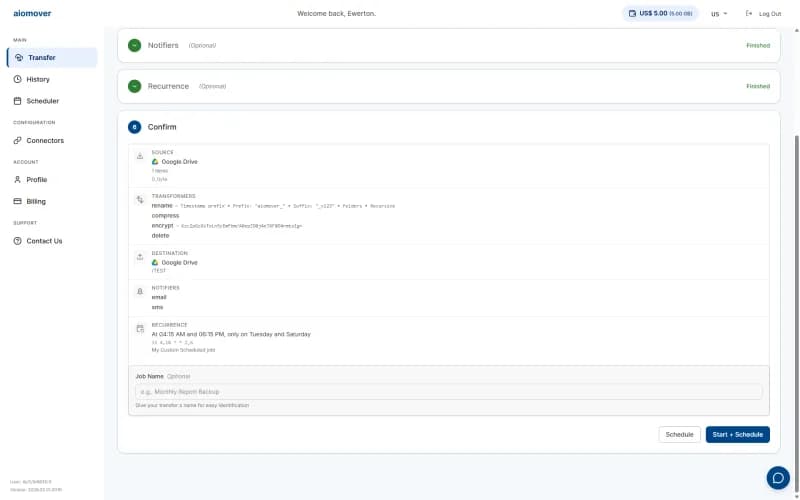Screen dimensions: 800x500
Task: Click the My Custom Scheduled job text
Action: [183, 351]
